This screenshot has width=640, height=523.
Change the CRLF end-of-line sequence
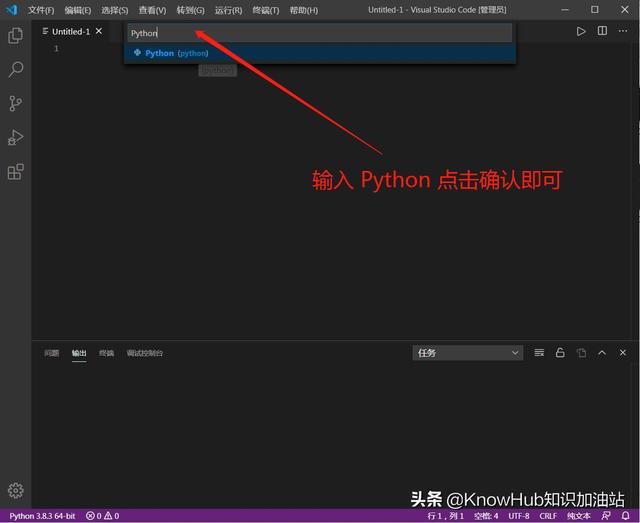[548, 516]
